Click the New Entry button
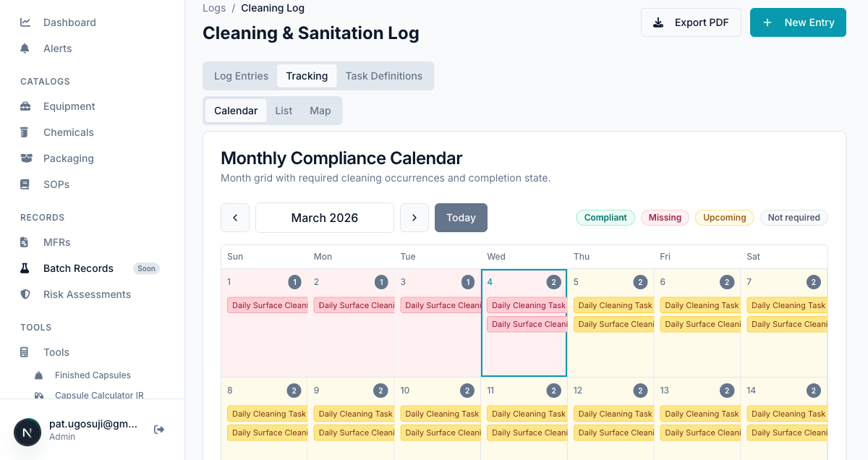Viewport: 868px width, 460px height. 798,22
